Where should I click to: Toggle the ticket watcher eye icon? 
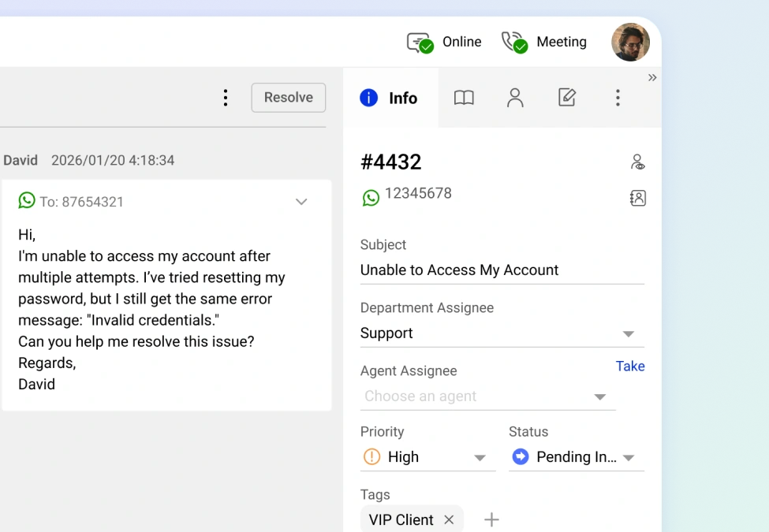point(637,162)
